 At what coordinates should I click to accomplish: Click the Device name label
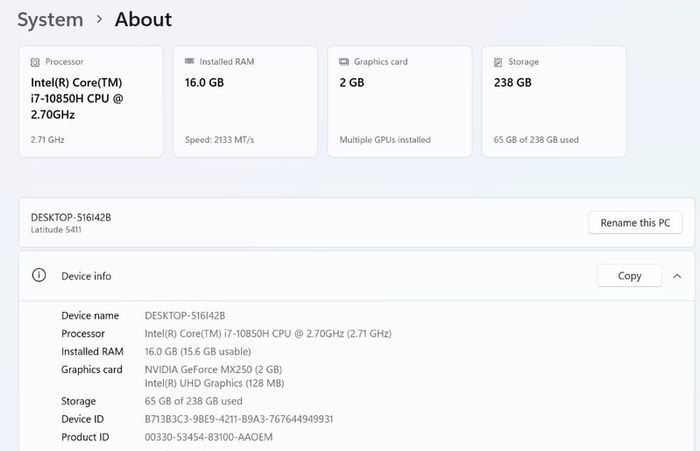click(90, 316)
